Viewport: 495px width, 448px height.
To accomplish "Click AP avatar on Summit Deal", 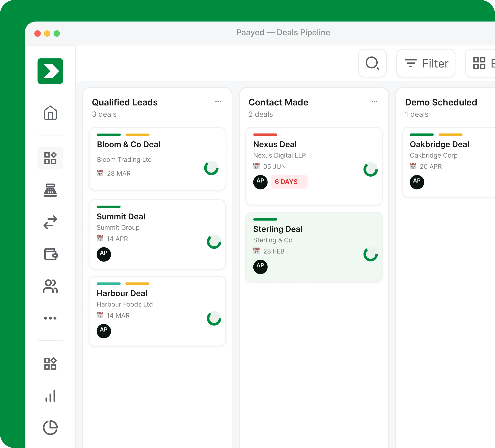I will [104, 254].
